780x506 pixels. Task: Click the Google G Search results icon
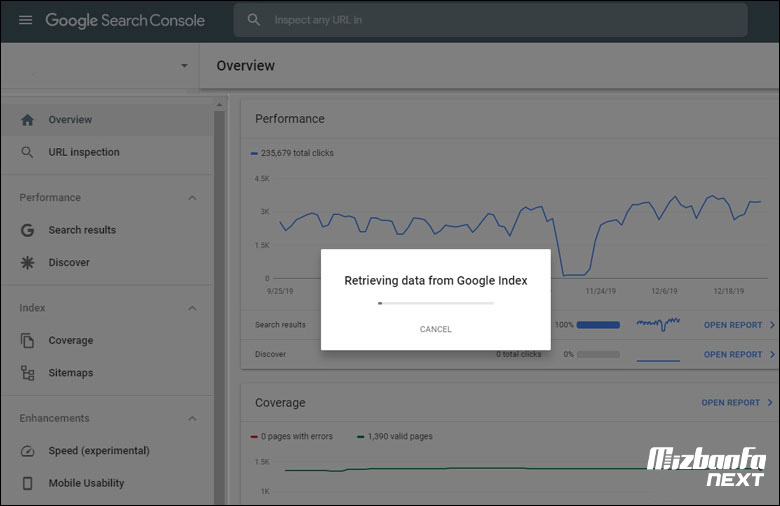click(x=27, y=230)
